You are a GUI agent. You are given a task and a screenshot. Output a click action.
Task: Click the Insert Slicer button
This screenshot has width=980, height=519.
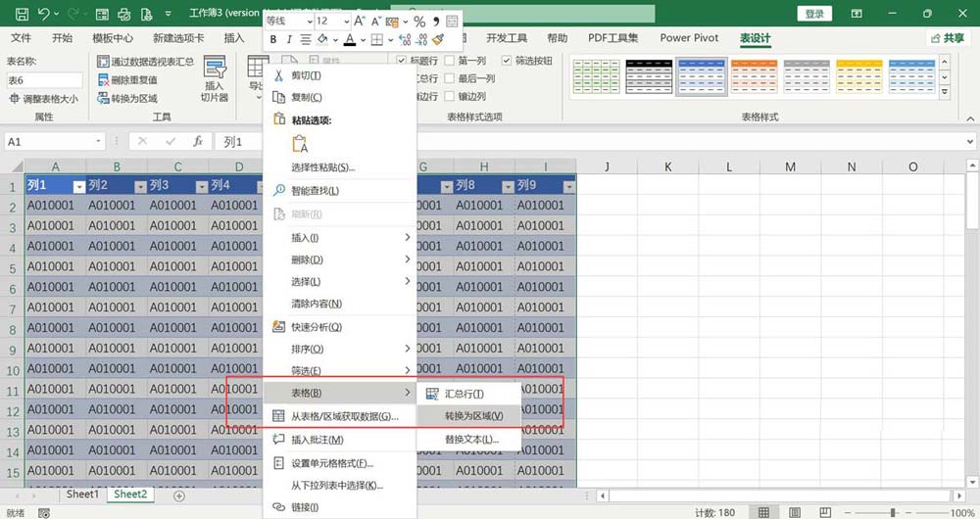coord(214,78)
